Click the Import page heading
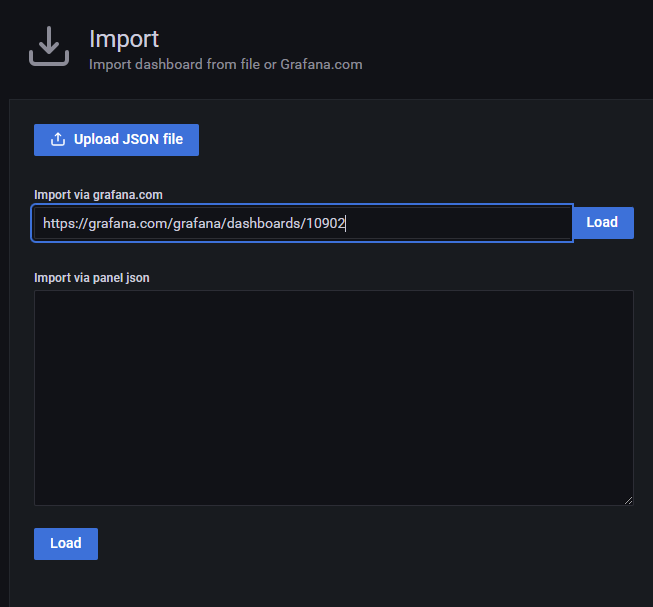Image resolution: width=653 pixels, height=607 pixels. click(124, 39)
